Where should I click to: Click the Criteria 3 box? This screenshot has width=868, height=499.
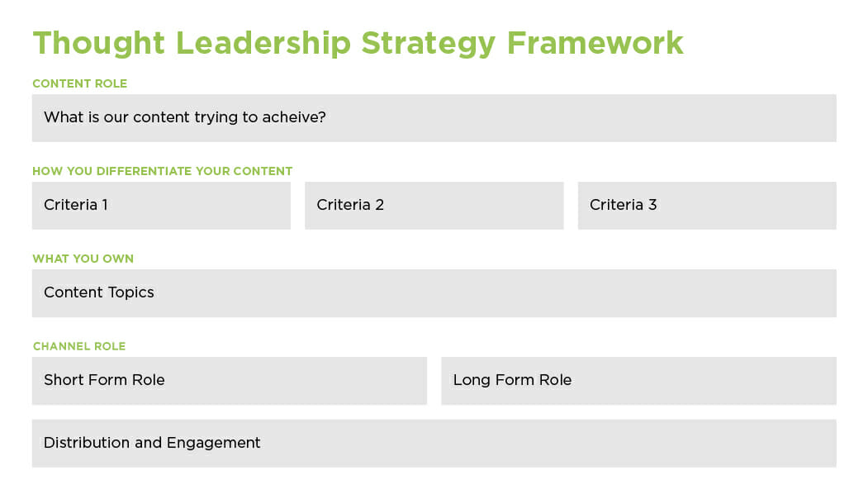point(707,206)
